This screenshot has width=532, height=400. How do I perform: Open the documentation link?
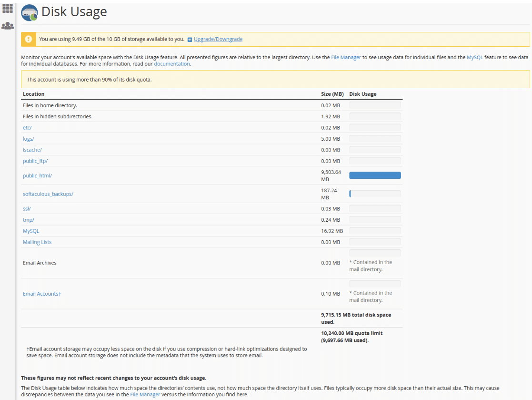click(171, 64)
